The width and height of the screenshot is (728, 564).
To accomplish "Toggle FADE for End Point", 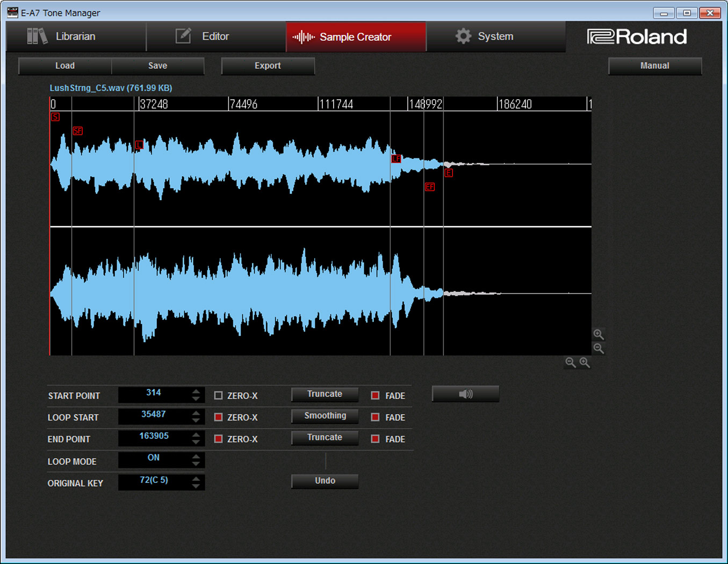I will click(x=376, y=439).
